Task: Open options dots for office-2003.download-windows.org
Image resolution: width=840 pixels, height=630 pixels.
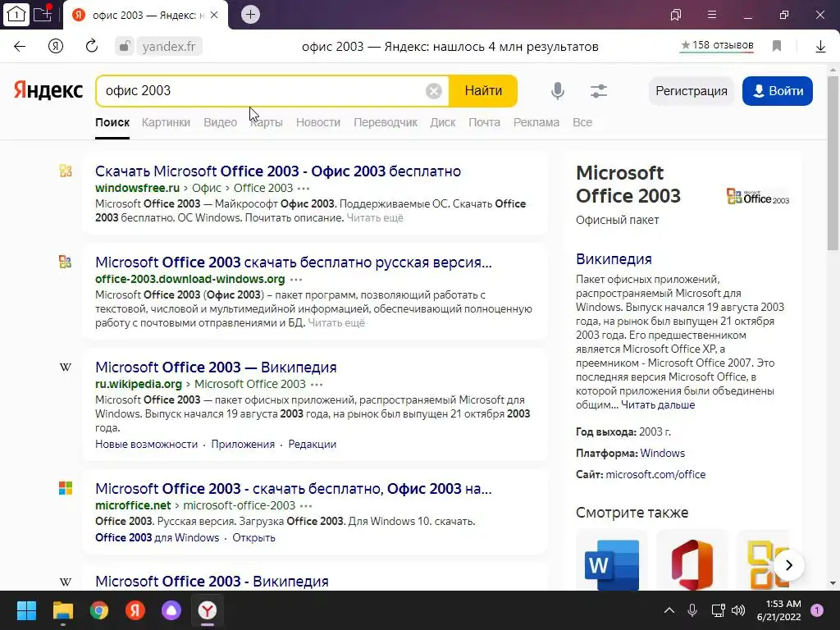Action: [x=295, y=279]
